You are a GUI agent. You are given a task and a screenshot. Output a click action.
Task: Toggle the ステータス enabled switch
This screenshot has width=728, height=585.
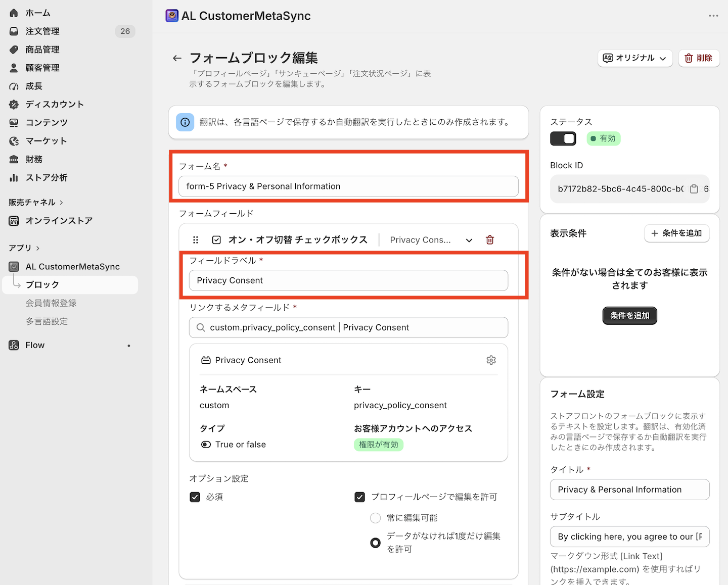[x=563, y=138]
